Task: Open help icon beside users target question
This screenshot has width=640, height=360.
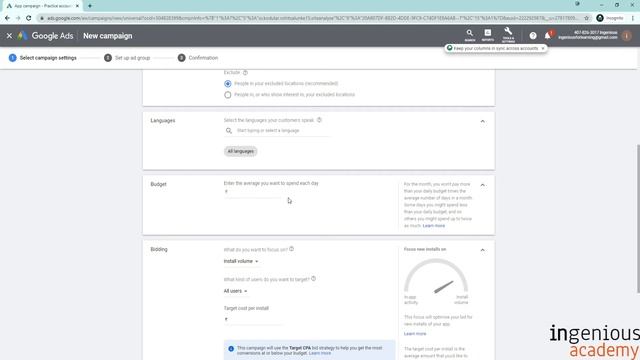Action: (x=313, y=279)
